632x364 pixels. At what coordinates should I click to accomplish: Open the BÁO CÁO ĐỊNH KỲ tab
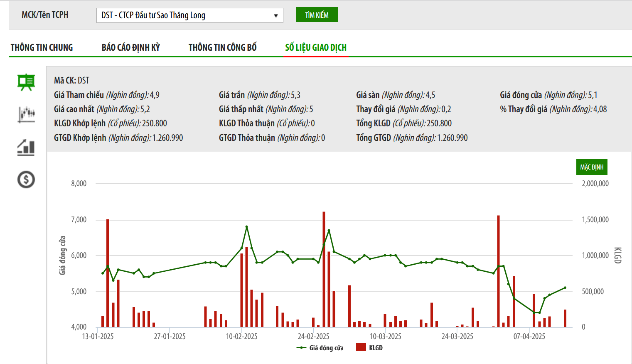[x=130, y=47]
